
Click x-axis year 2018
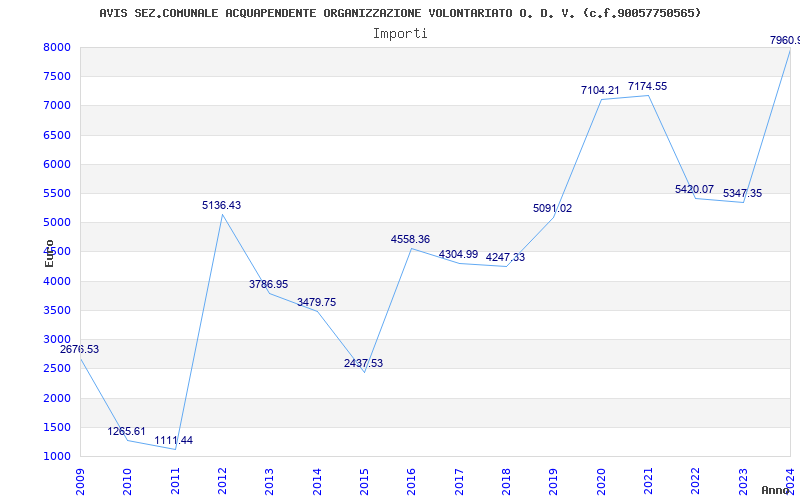point(506,481)
